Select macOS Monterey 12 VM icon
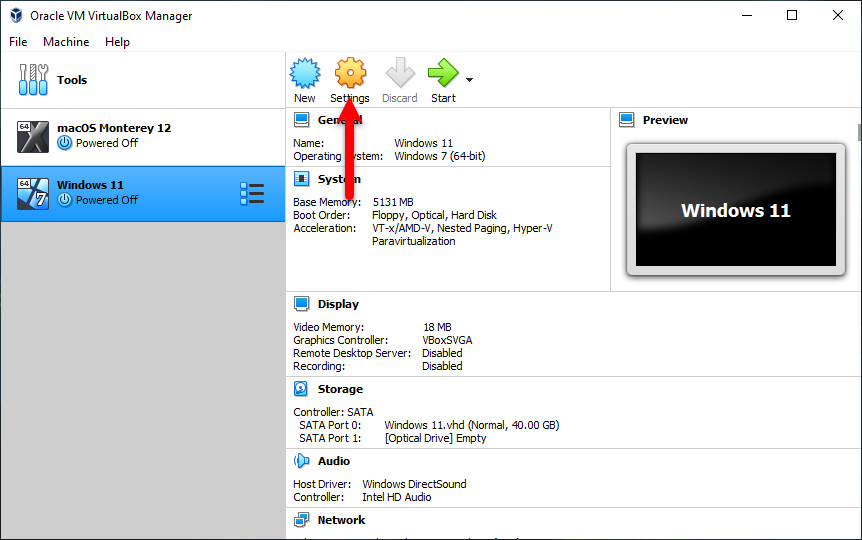Screen dimensions: 862x540 (x=32, y=137)
